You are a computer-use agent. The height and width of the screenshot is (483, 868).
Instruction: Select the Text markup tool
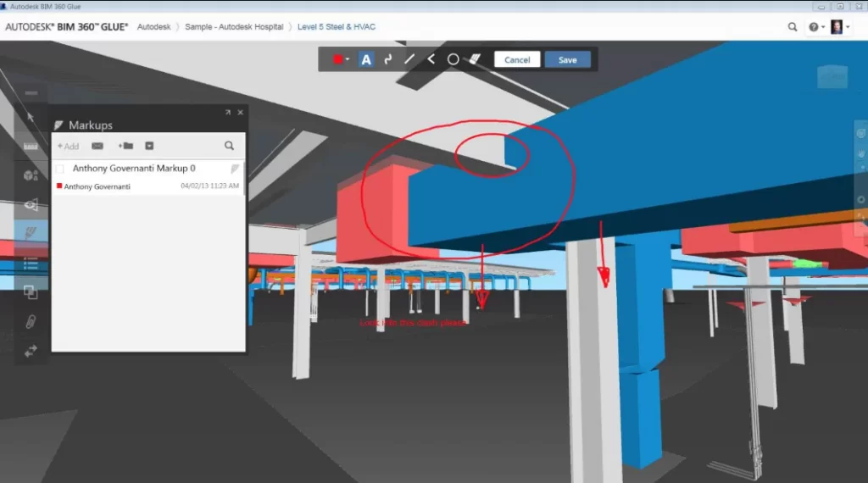pos(366,59)
